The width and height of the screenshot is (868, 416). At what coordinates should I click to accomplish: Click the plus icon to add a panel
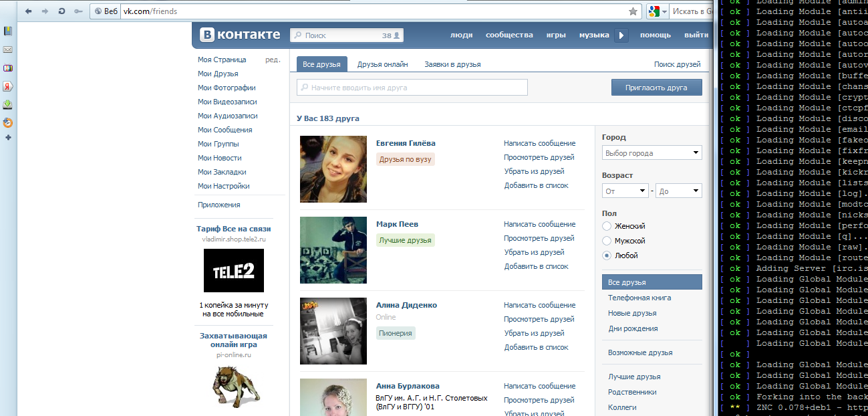point(8,137)
